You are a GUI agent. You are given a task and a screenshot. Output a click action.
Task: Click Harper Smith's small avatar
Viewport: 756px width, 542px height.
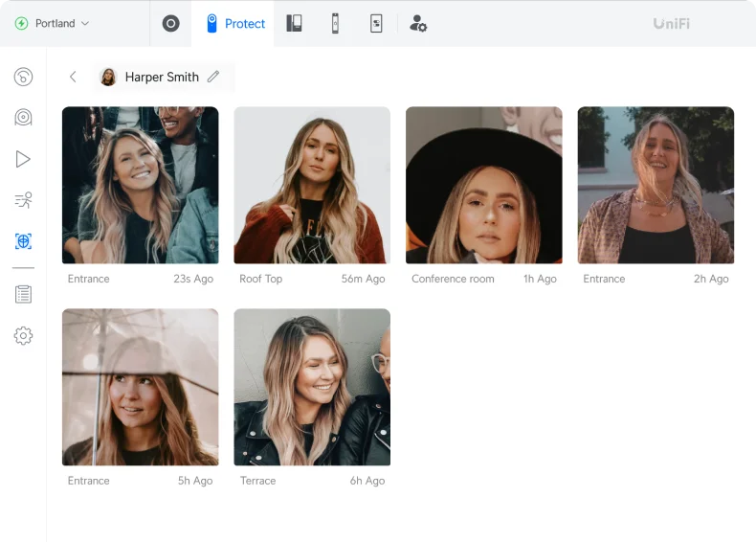click(108, 77)
